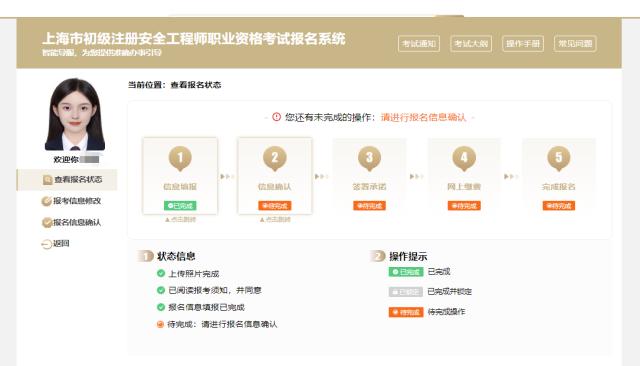Open the 考试大纲 header button
This screenshot has width=640, height=366.
[471, 44]
